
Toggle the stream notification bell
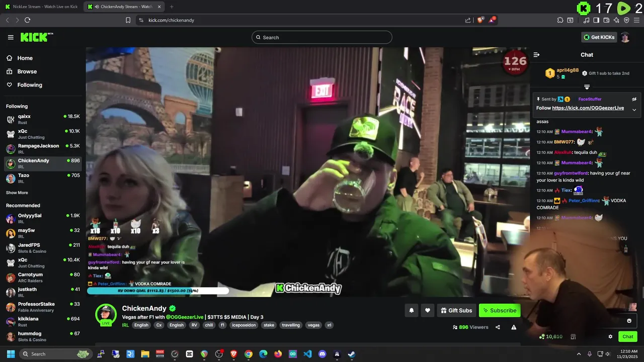click(x=411, y=310)
